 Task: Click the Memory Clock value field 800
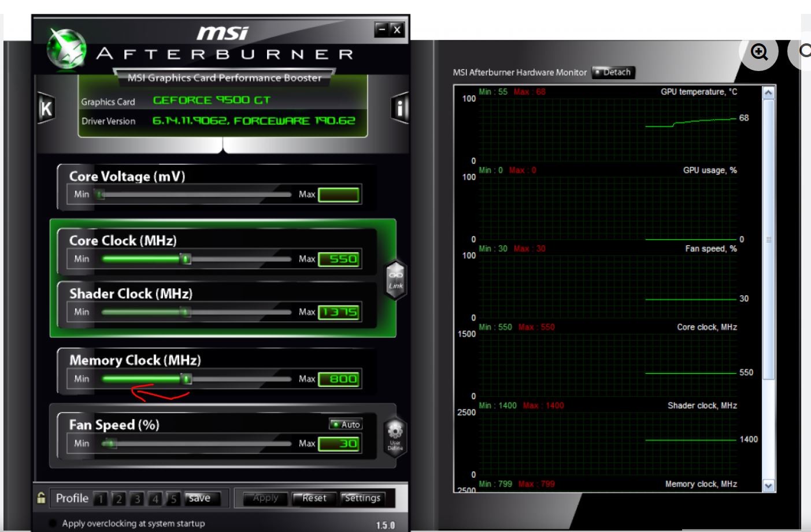[x=339, y=379]
